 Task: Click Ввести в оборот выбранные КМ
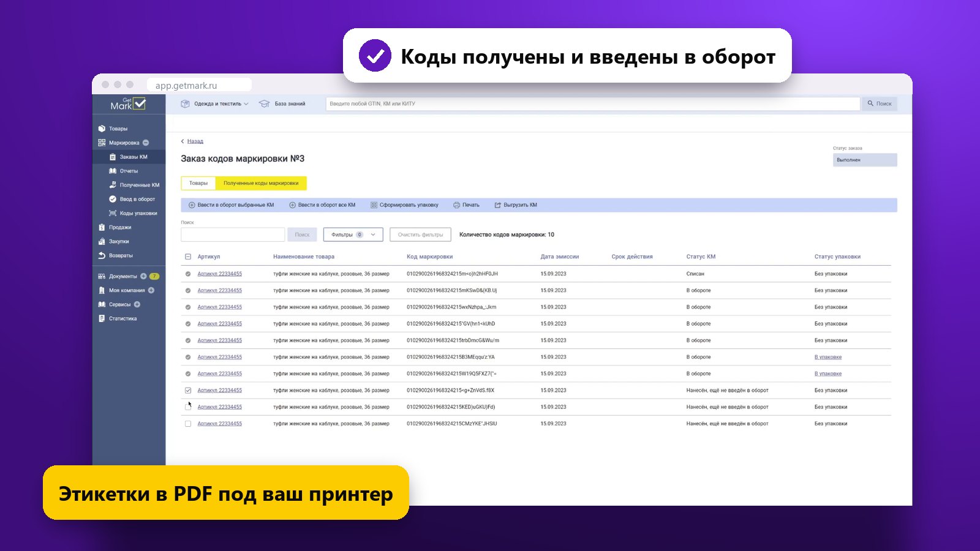pos(231,205)
